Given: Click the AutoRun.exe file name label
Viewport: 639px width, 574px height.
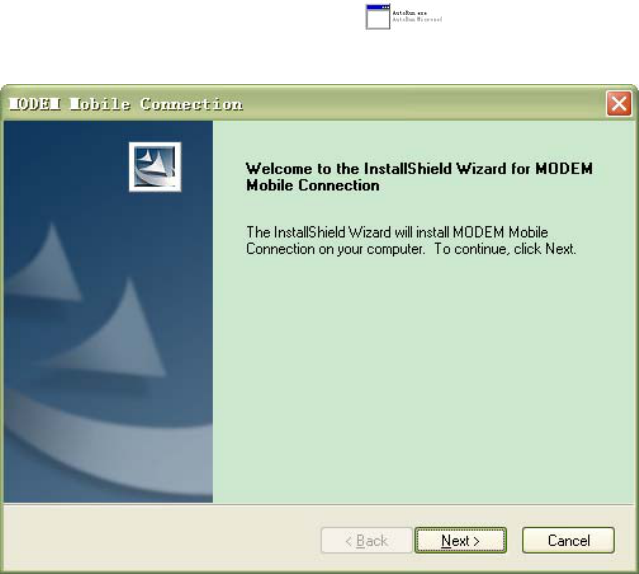Looking at the screenshot, I should pos(410,13).
